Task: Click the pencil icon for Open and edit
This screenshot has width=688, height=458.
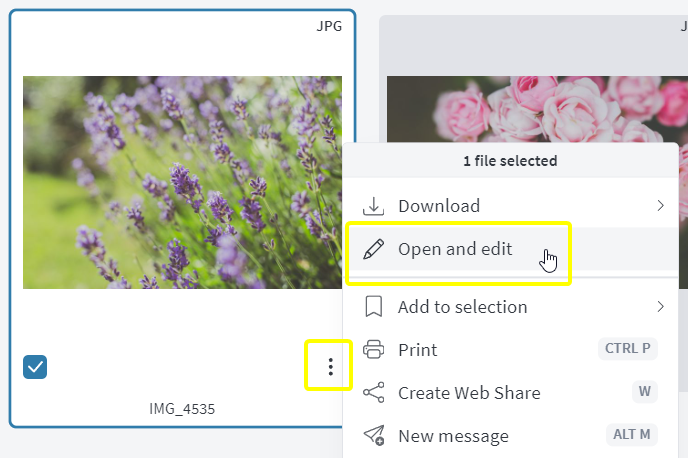Action: click(x=373, y=249)
